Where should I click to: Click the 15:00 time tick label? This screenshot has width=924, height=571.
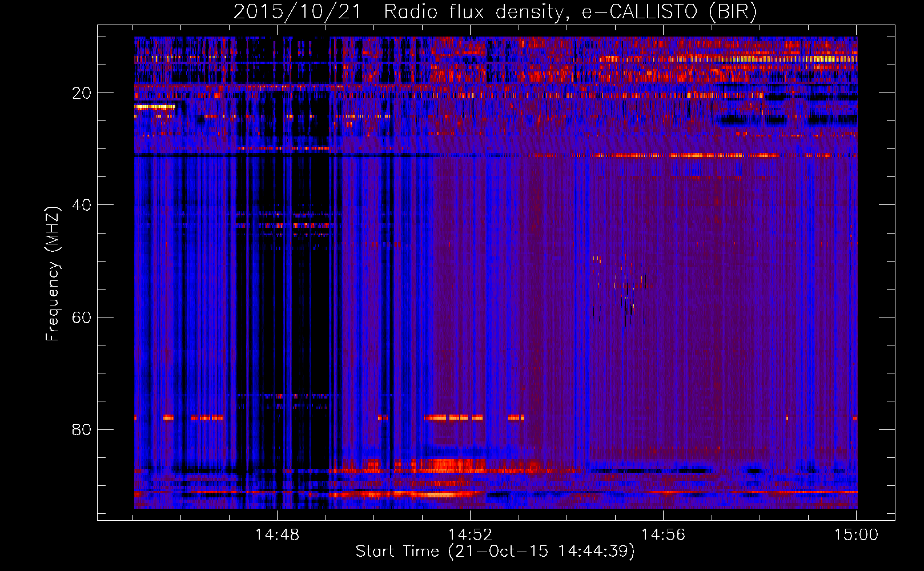(x=856, y=535)
